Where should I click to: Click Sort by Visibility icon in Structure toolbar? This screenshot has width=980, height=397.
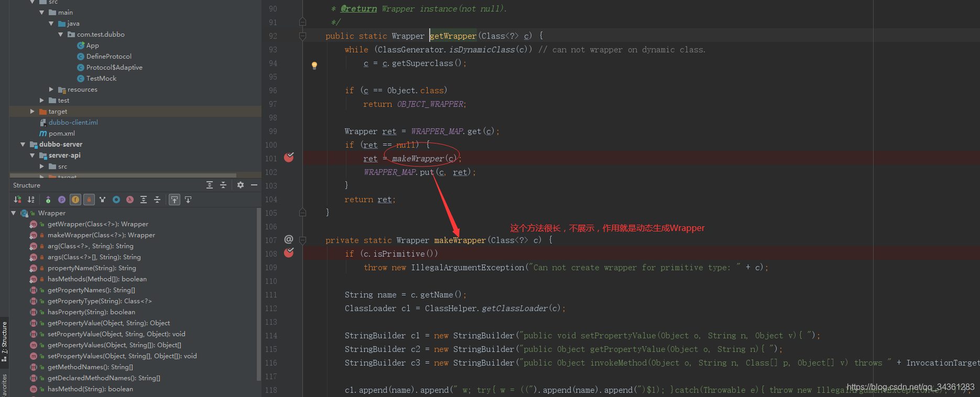click(x=17, y=200)
